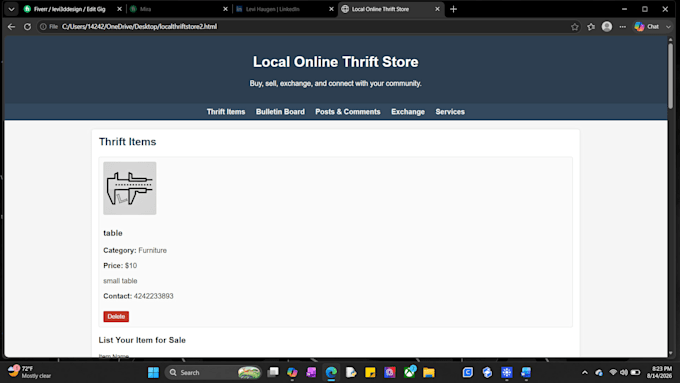Open File Explorer from taskbar
The width and height of the screenshot is (680, 383).
[428, 373]
